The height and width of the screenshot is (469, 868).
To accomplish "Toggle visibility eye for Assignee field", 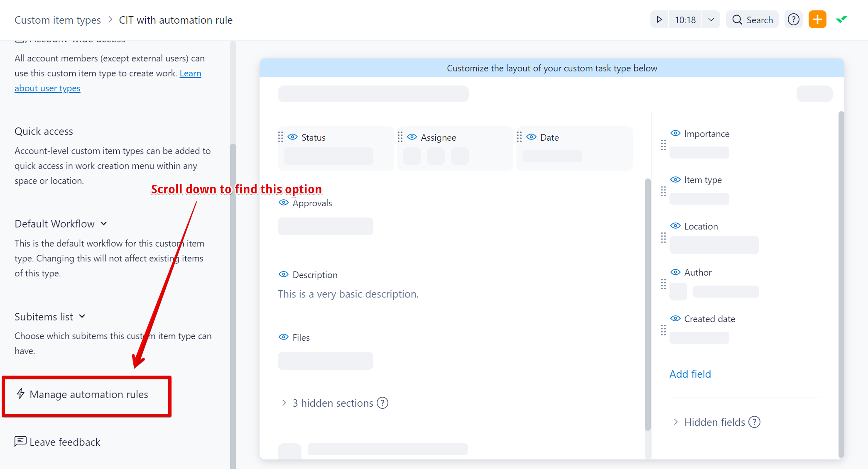I will tap(412, 137).
